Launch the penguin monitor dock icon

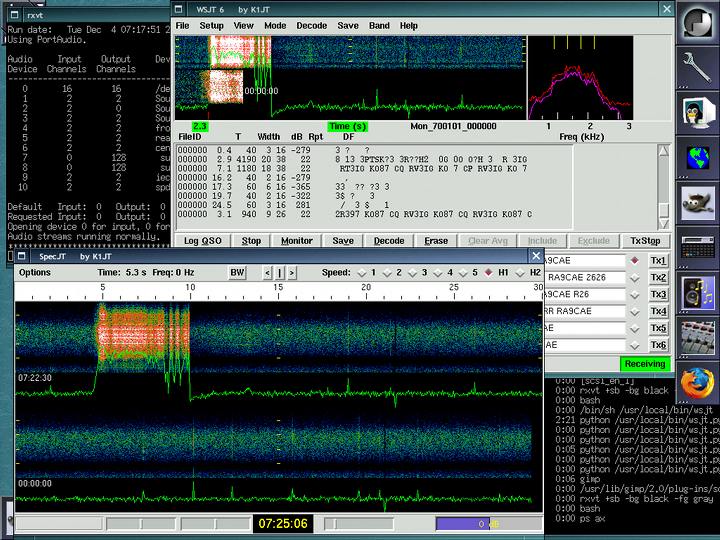coord(698,112)
